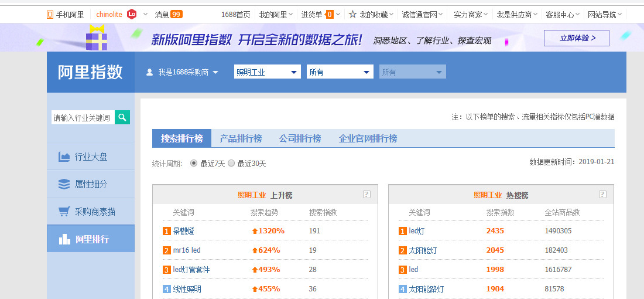Click the 1490305 product count value
Viewport: 644px width, 299px height.
pyautogui.click(x=558, y=231)
